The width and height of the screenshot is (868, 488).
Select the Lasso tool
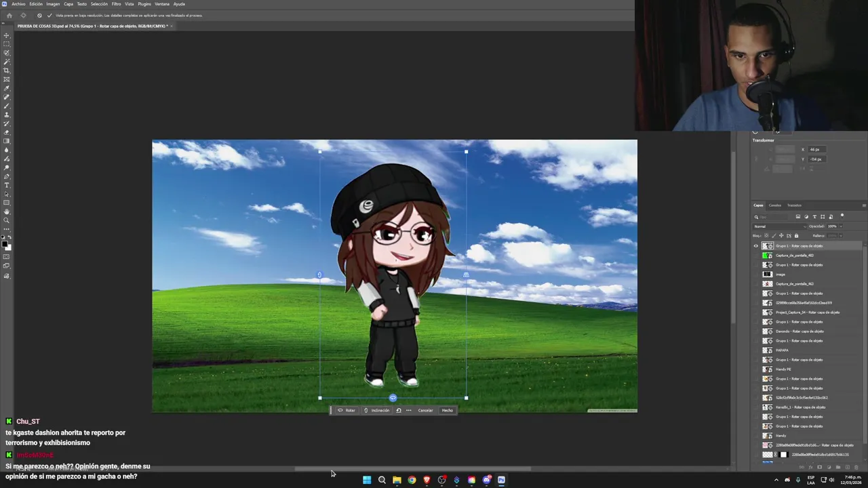pyautogui.click(x=7, y=53)
